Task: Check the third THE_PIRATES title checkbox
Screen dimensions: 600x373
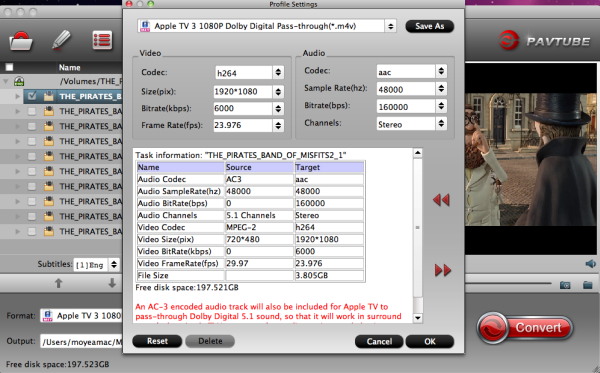Action: (32, 126)
